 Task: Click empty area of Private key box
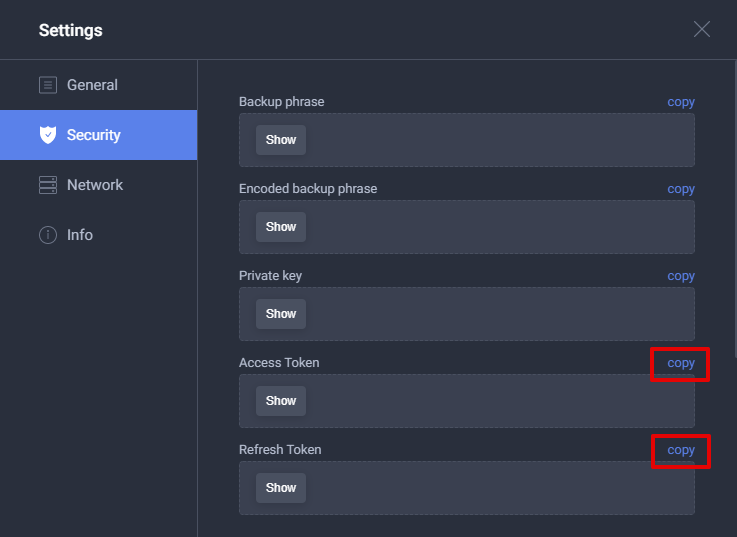tap(500, 314)
